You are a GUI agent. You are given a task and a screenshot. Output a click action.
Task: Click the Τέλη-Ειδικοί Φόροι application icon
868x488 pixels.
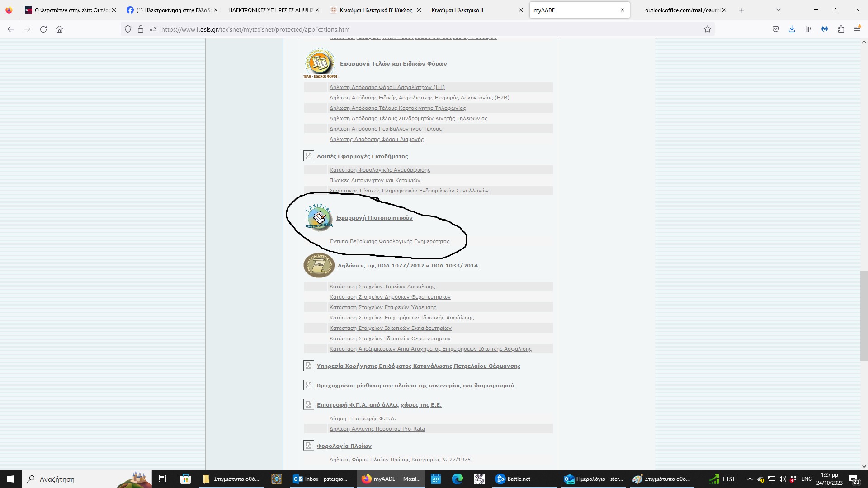pos(320,63)
